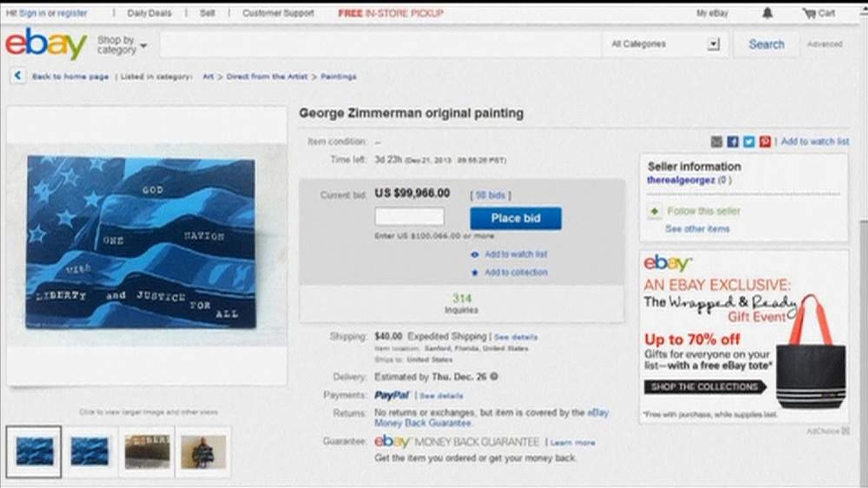Share listing via email icon
The width and height of the screenshot is (868, 488).
coord(716,141)
